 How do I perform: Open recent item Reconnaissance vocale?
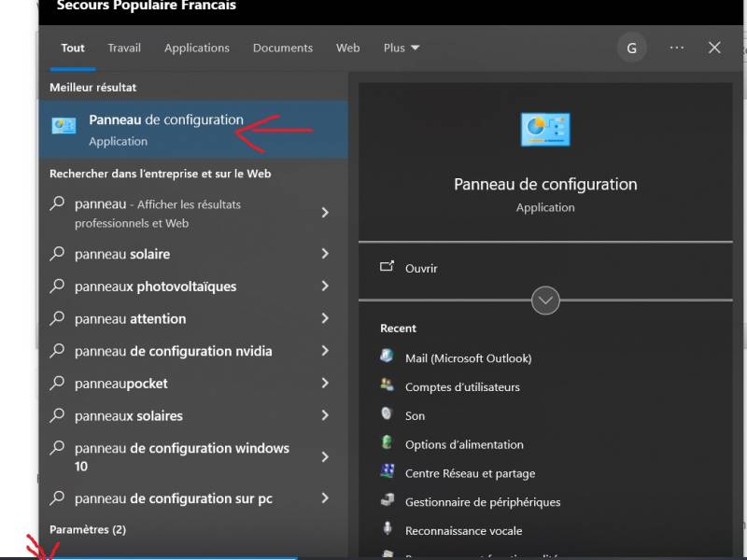coord(463,530)
